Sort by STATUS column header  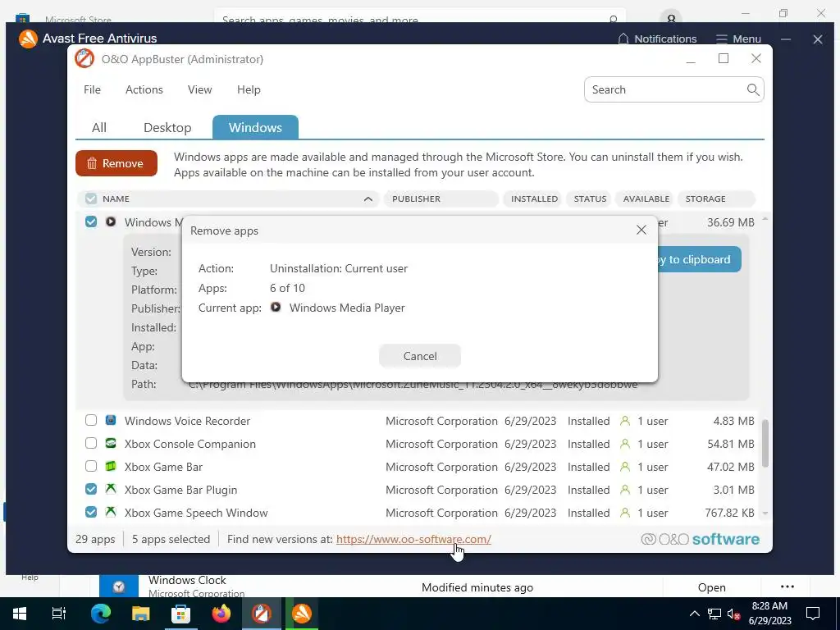pos(589,199)
